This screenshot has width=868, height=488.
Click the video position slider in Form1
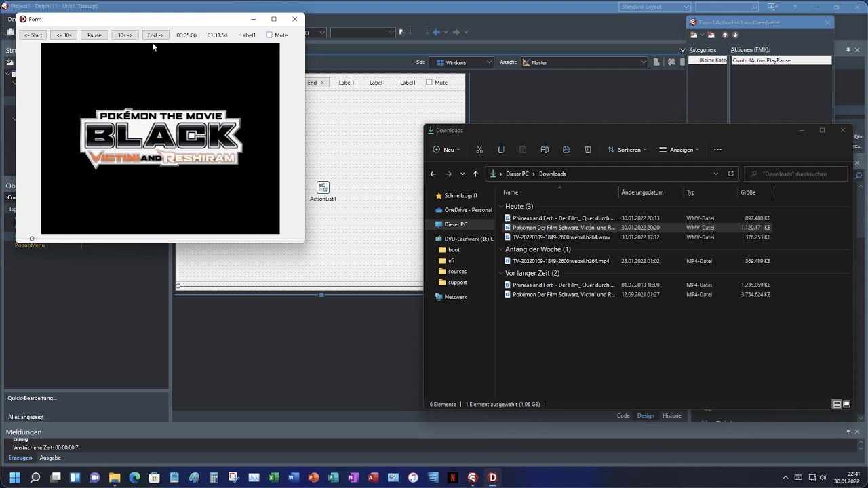(x=161, y=239)
